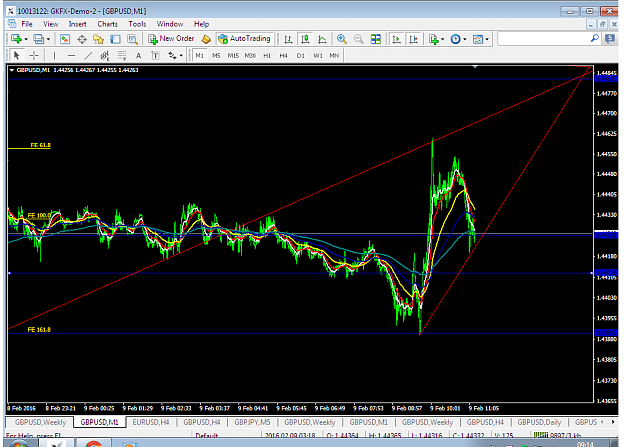Expand the New Chart dropdown arrow

[26, 39]
